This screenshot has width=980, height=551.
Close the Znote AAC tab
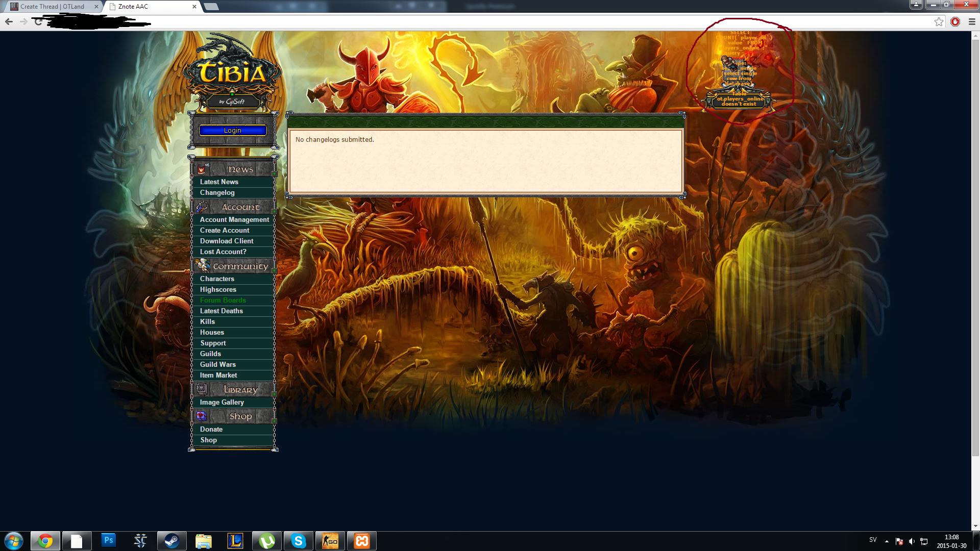194,7
